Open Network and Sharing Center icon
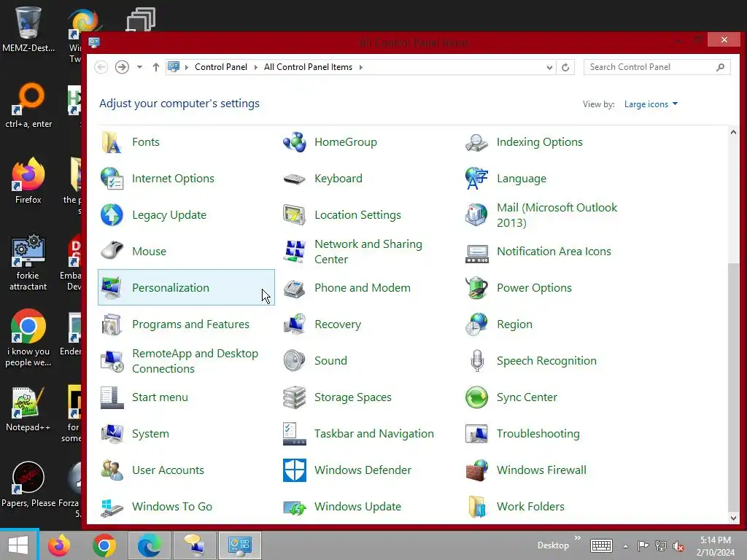The width and height of the screenshot is (747, 560). tap(294, 252)
